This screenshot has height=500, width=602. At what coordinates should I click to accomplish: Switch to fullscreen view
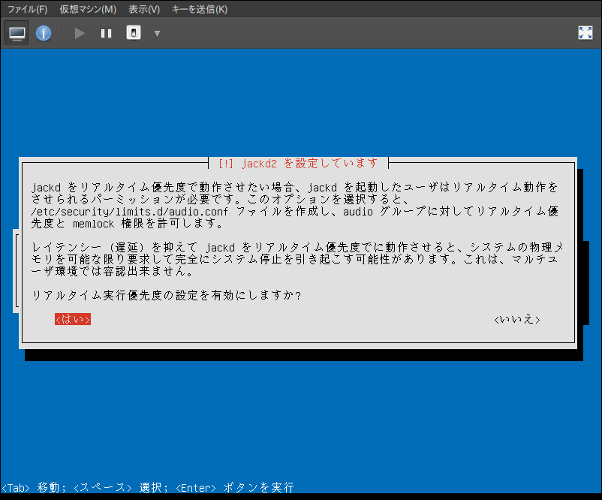(585, 33)
